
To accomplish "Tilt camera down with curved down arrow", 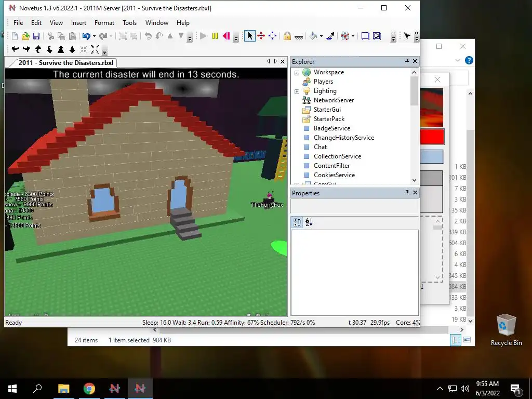I will (49, 49).
